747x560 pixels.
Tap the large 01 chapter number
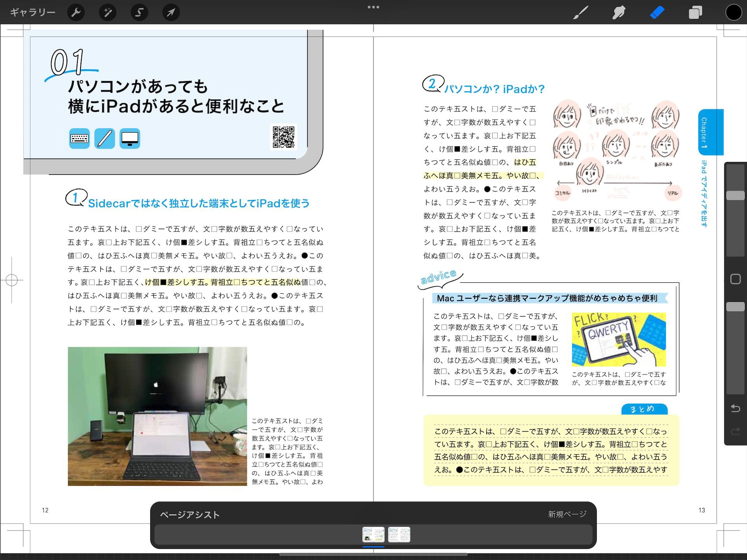point(67,62)
